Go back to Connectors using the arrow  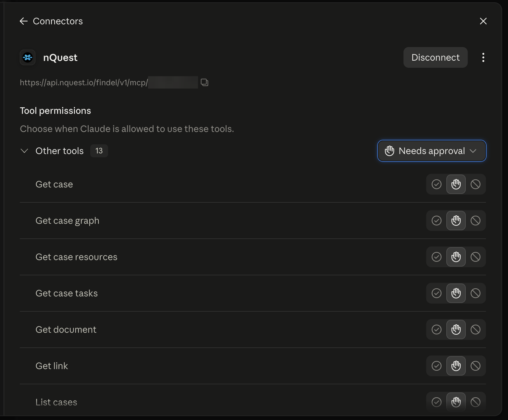coord(24,21)
